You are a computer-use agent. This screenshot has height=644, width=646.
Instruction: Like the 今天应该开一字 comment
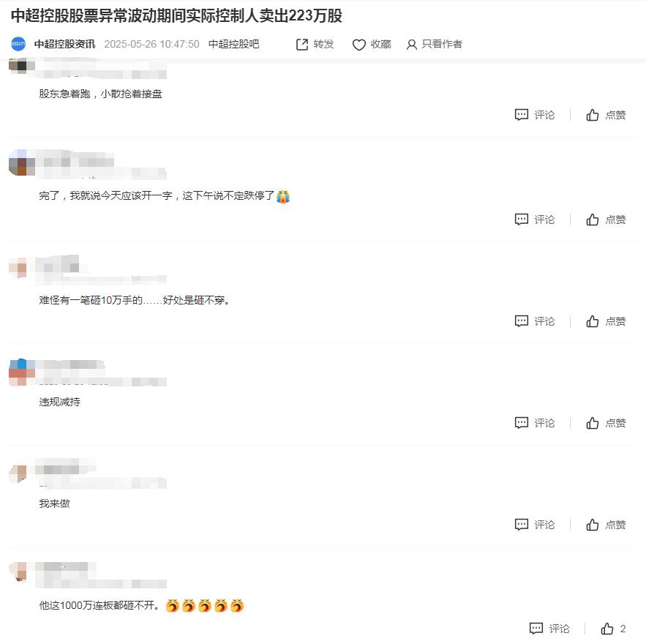click(606, 220)
